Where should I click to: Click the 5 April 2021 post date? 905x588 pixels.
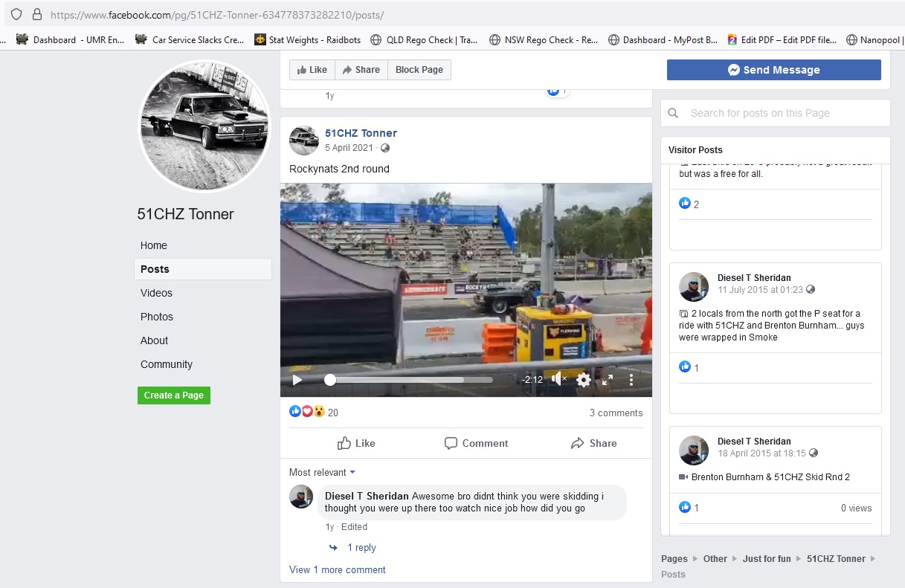(x=349, y=148)
